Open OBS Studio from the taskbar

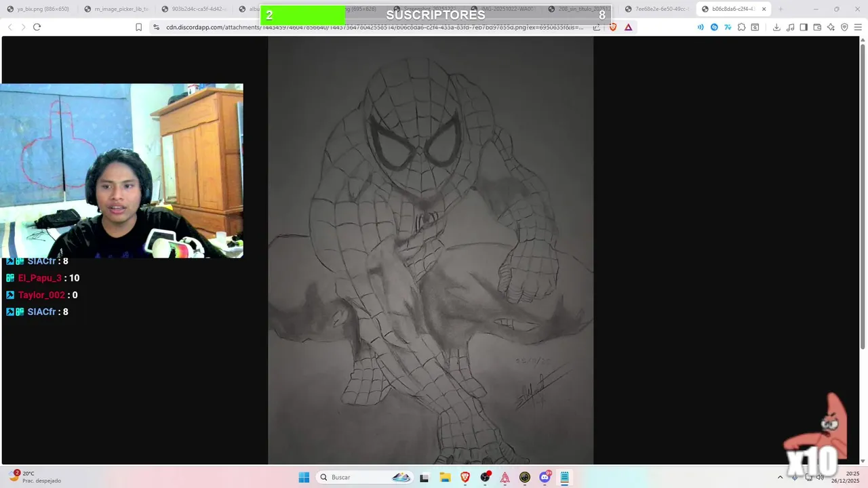[x=485, y=477]
